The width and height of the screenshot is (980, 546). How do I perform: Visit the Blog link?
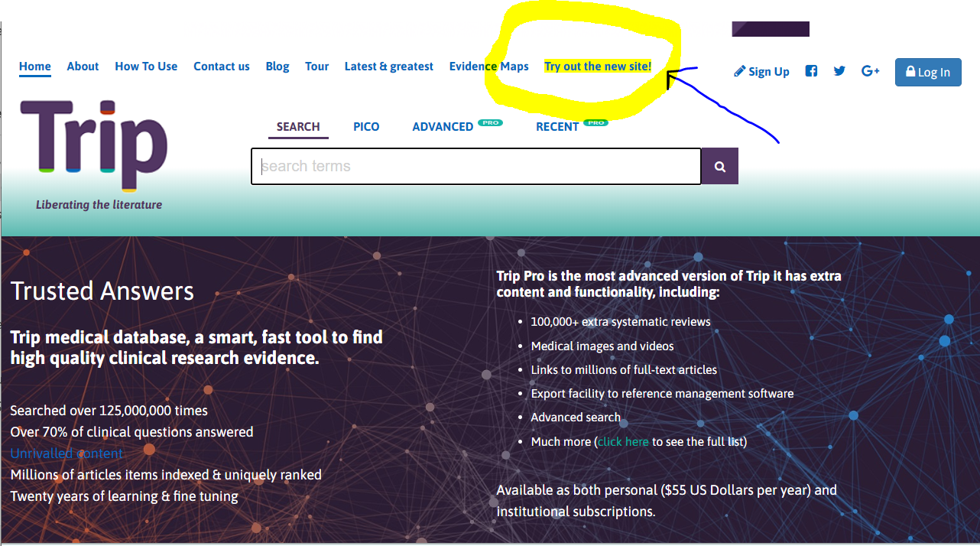pyautogui.click(x=277, y=67)
